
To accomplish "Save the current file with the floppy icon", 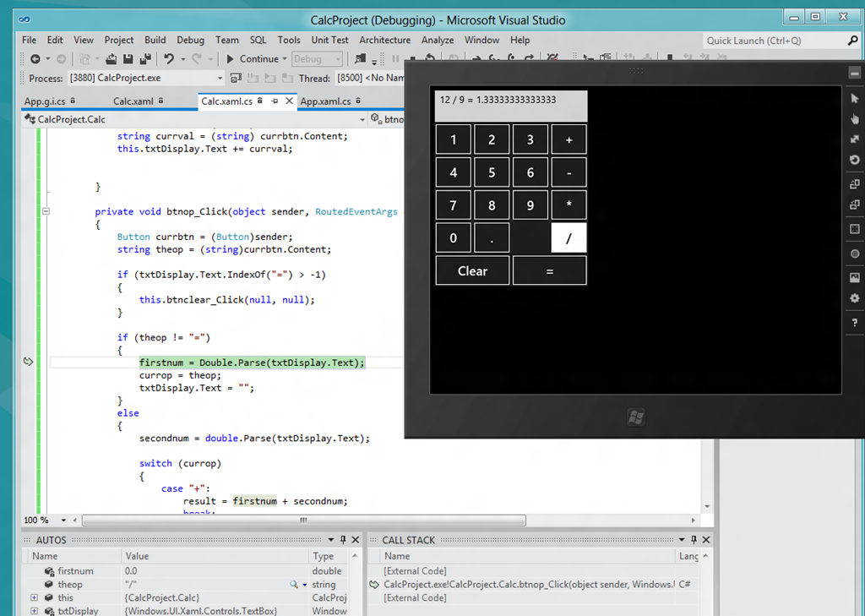I will tap(128, 58).
